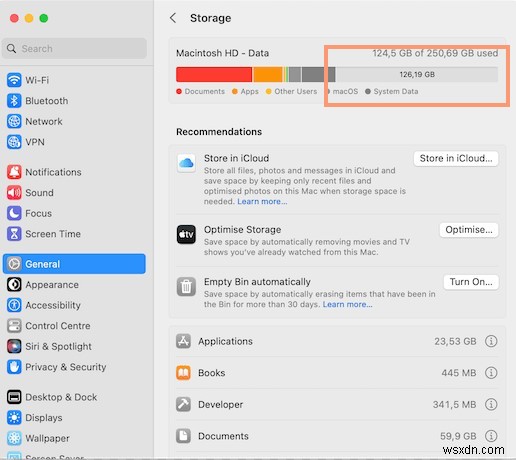Screen dimensions: 516x460
Task: Click the 341,5 MB Developer size
Action: pos(454,404)
